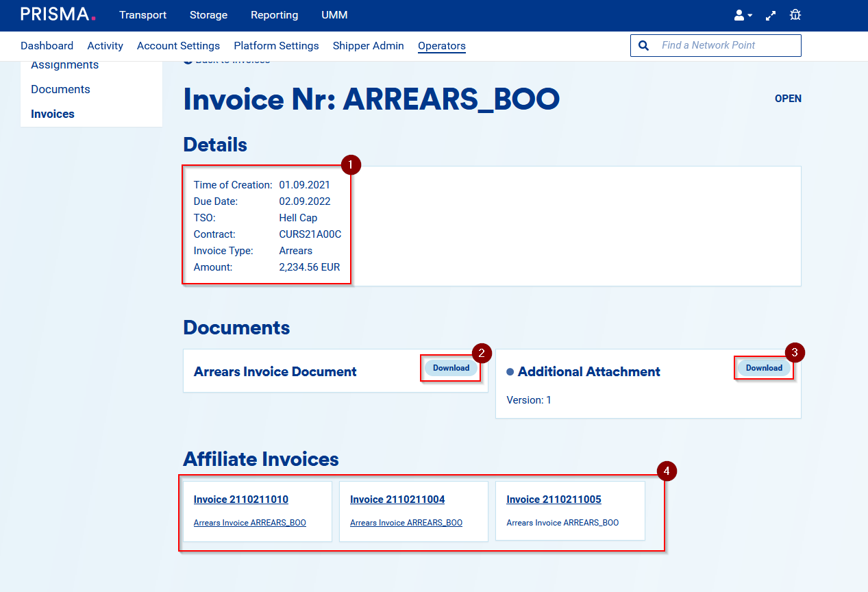Go to Account Settings tab

pyautogui.click(x=178, y=46)
